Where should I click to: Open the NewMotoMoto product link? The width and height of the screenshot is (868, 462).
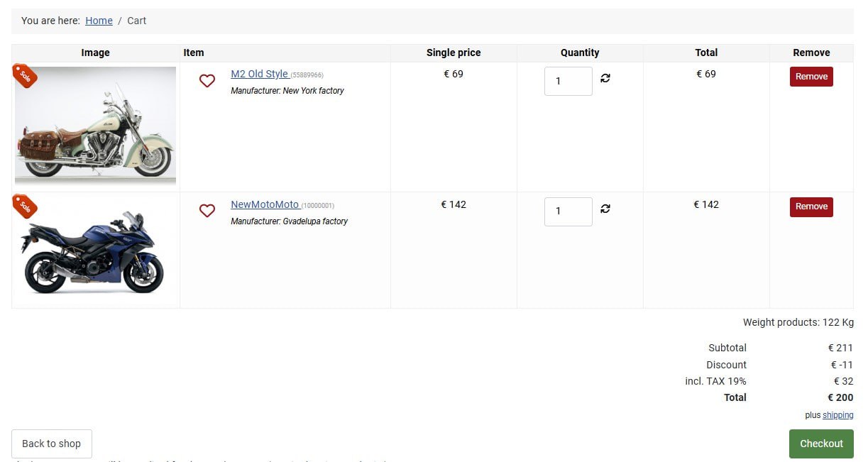[x=265, y=204]
